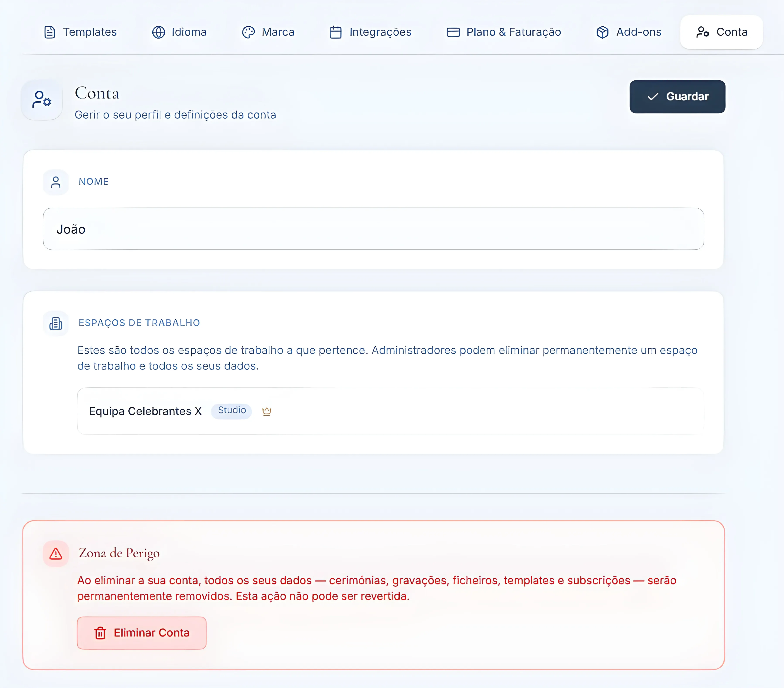Click the "Conta" page heading
Screen dimensions: 784x688
tap(97, 93)
